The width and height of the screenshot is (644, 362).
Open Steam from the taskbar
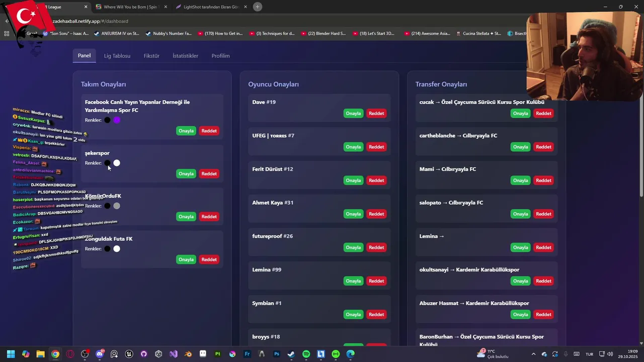click(x=291, y=354)
